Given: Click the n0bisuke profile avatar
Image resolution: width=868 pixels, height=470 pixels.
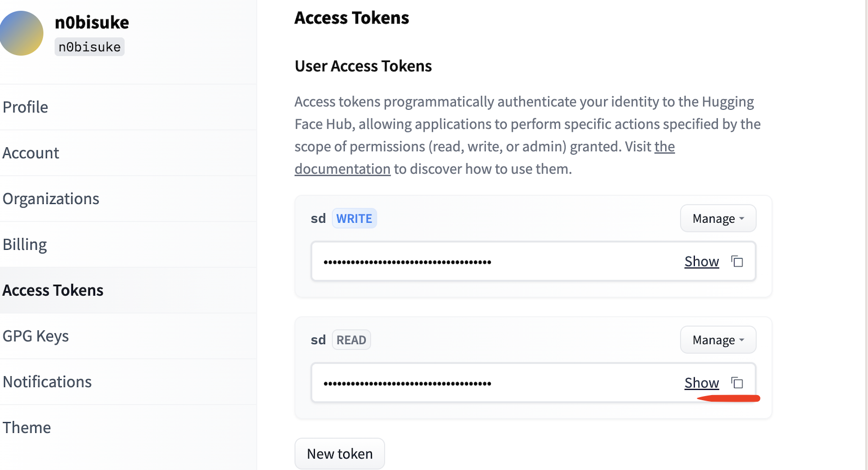Looking at the screenshot, I should click(21, 33).
